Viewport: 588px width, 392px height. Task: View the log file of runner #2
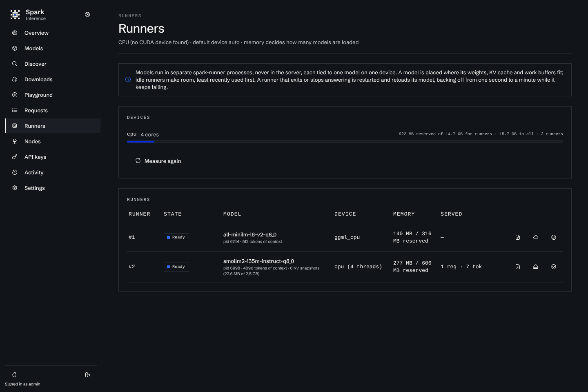[518, 267]
